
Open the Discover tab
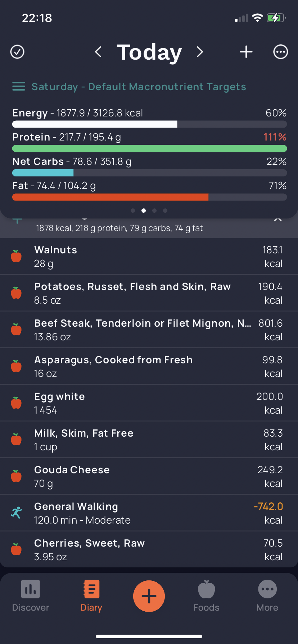(x=31, y=596)
